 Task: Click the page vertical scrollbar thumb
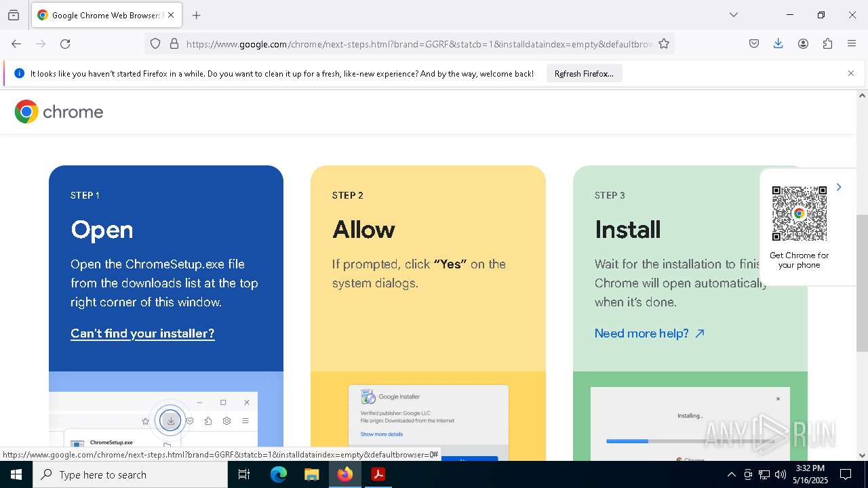862,283
